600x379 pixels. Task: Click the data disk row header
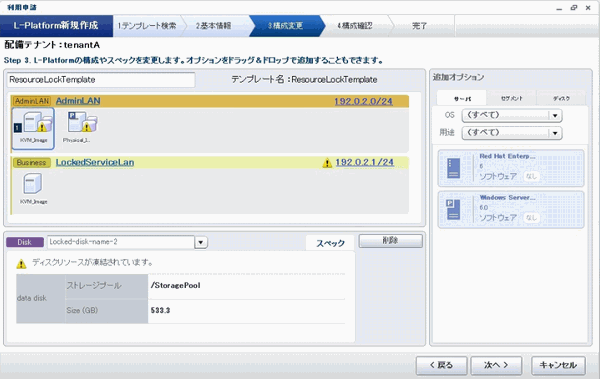41,298
